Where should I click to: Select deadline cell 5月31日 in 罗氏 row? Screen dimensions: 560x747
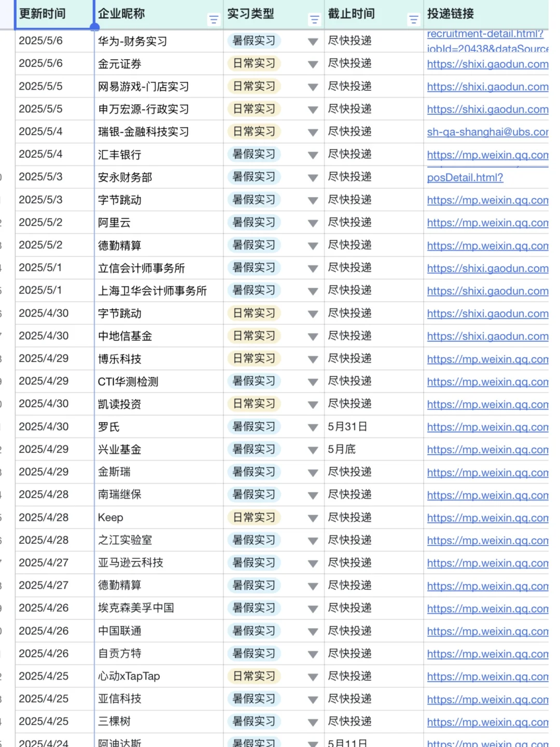click(374, 426)
